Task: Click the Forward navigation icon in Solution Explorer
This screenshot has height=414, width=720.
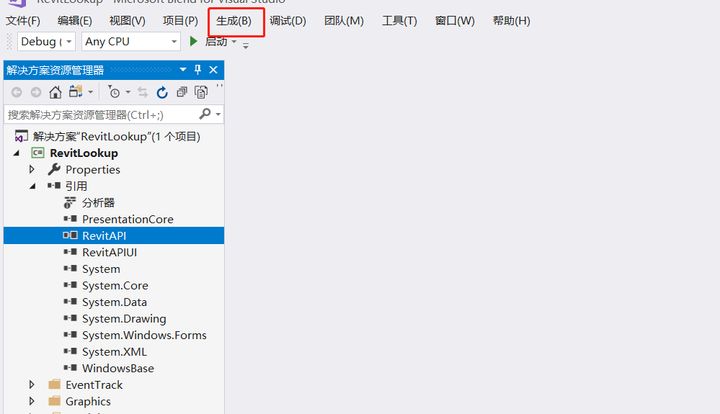Action: pos(36,92)
